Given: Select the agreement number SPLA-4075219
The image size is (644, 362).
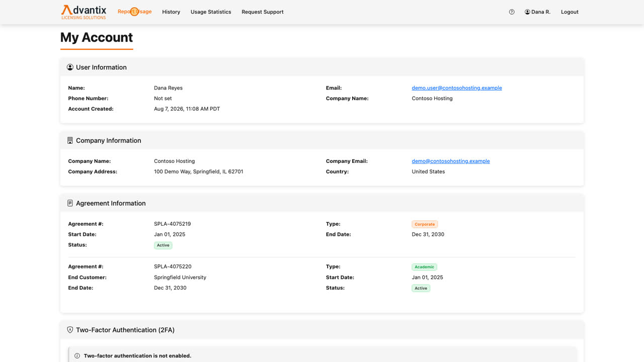Looking at the screenshot, I should click(x=173, y=224).
